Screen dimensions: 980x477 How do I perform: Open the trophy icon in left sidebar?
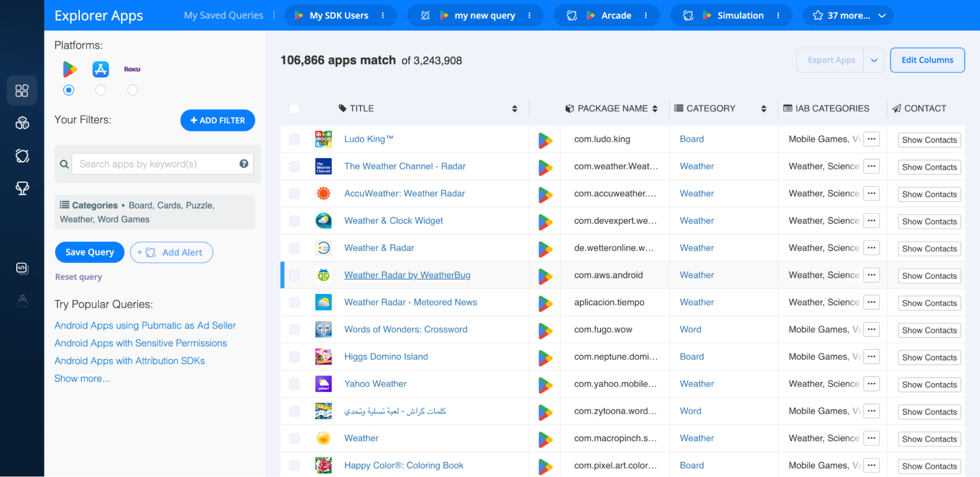[22, 188]
